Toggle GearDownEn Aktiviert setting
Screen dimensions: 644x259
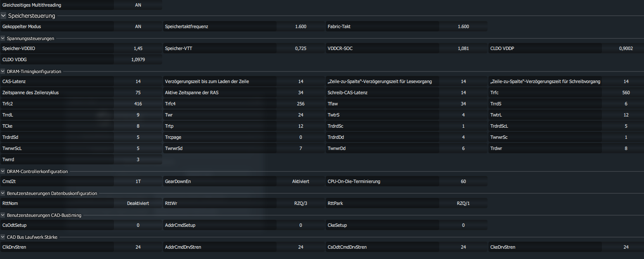301,181
